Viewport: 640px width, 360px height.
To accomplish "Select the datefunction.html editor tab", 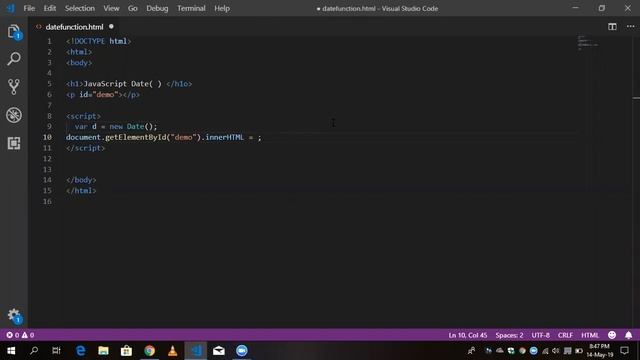I will tap(74, 27).
